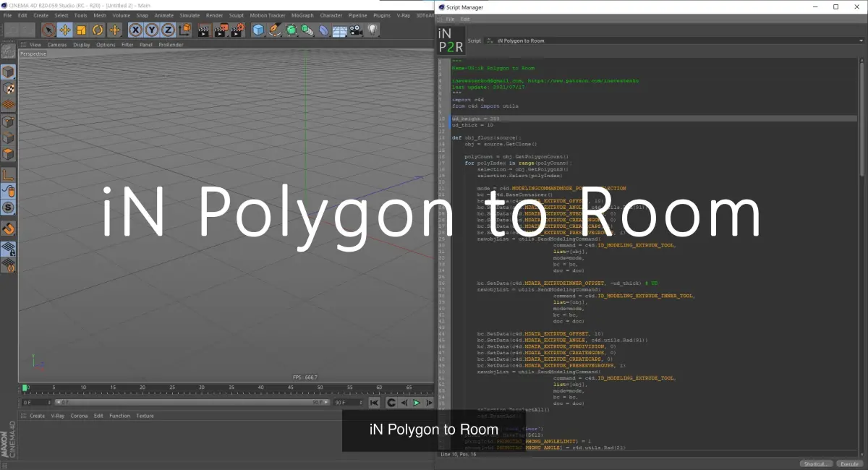Play the animation forward

click(417, 403)
